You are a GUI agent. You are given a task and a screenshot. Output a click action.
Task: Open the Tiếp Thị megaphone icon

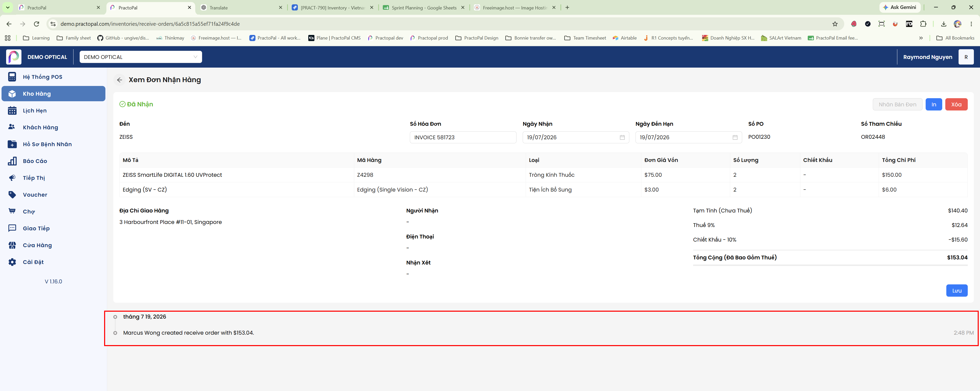point(12,178)
